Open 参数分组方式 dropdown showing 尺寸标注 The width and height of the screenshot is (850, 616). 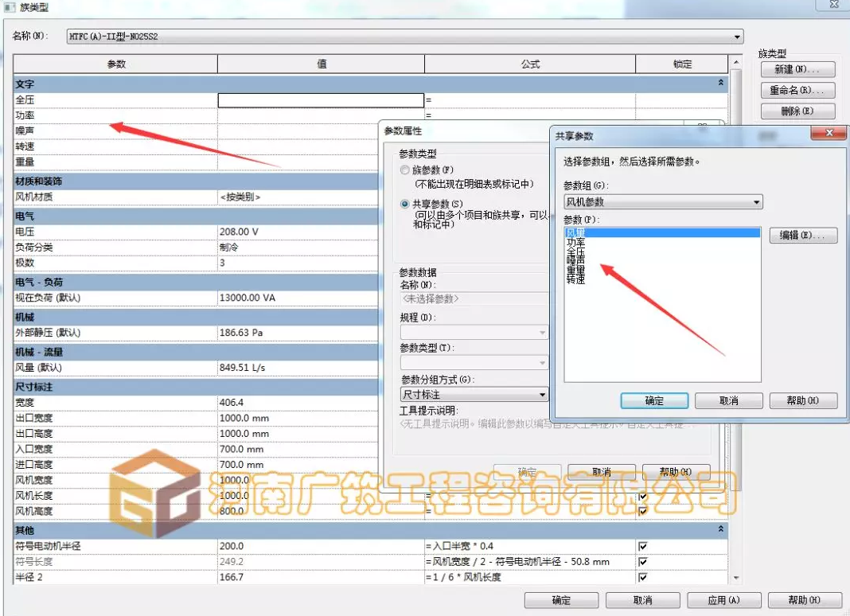(543, 394)
